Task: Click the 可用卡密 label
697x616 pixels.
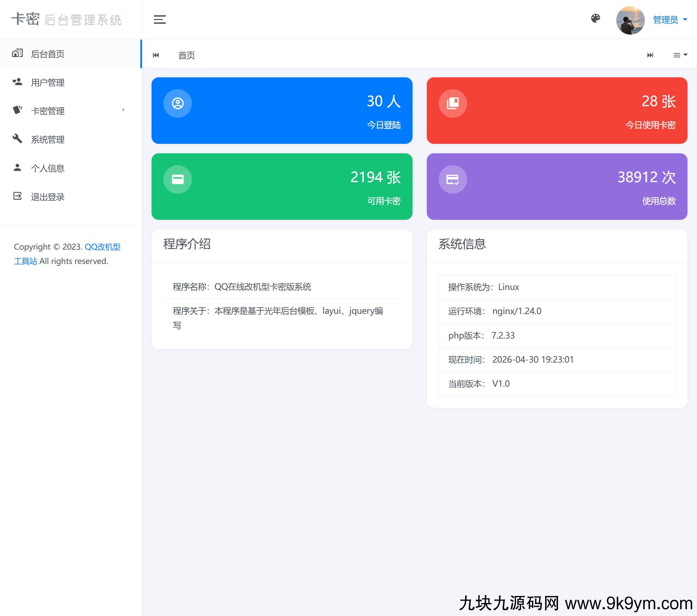Action: (384, 201)
